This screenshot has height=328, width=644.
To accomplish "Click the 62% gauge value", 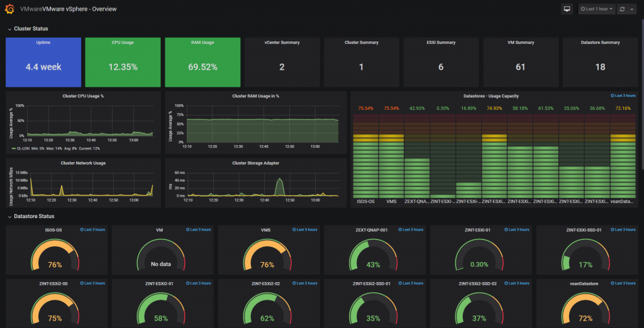I will click(x=267, y=318).
